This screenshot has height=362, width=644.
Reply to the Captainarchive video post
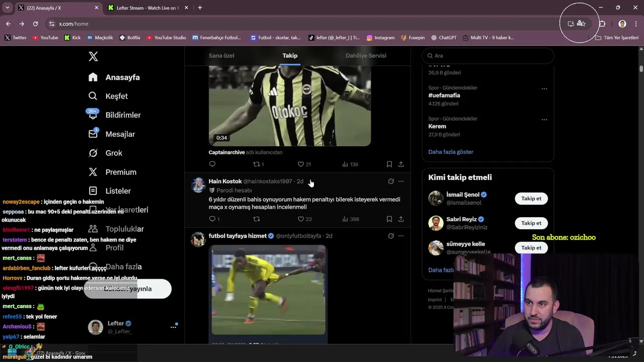tap(212, 164)
